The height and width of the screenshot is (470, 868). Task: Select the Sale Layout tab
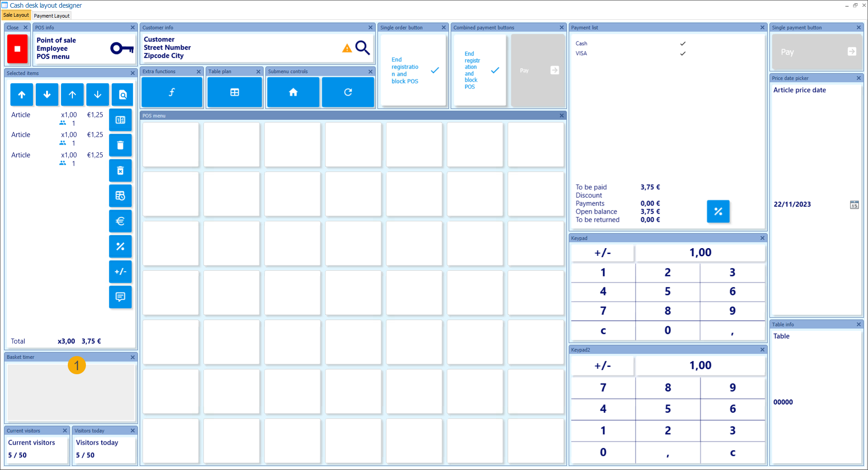click(16, 15)
